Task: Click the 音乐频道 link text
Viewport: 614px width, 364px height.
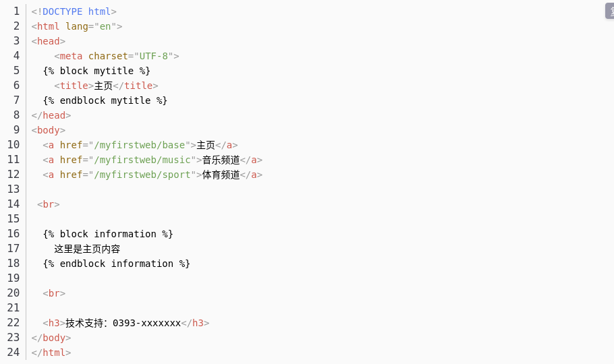Action: click(221, 160)
